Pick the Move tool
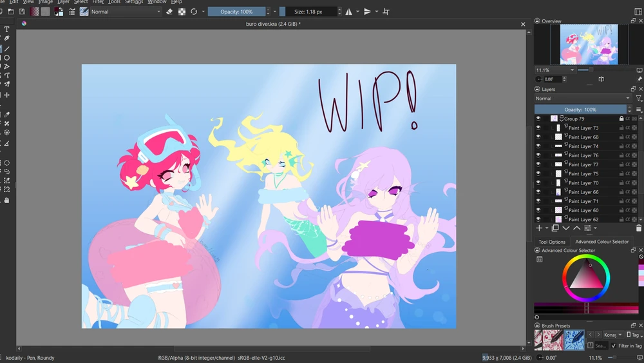This screenshot has height=363, width=644. 7,95
